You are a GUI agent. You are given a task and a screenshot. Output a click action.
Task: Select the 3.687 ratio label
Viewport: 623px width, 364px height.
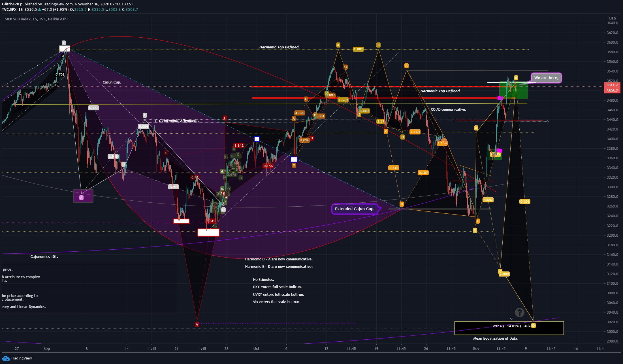pos(488,200)
